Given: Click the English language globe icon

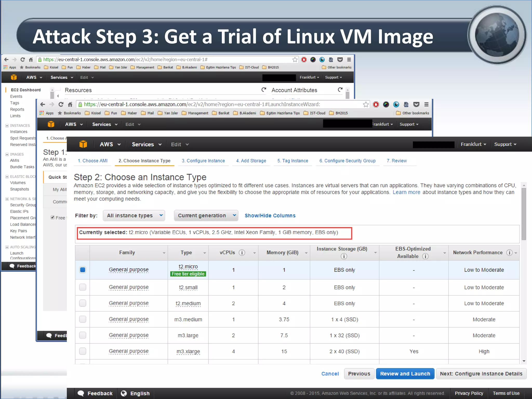Looking at the screenshot, I should pos(124,393).
